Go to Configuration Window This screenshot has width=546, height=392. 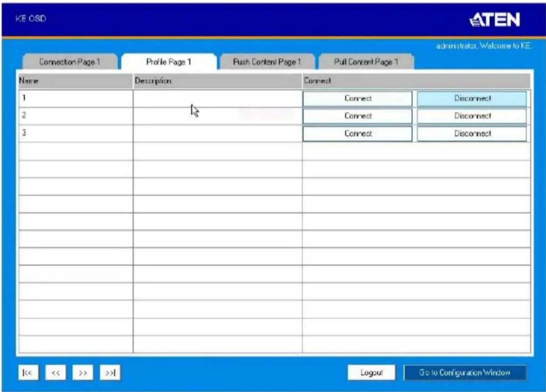tap(465, 373)
